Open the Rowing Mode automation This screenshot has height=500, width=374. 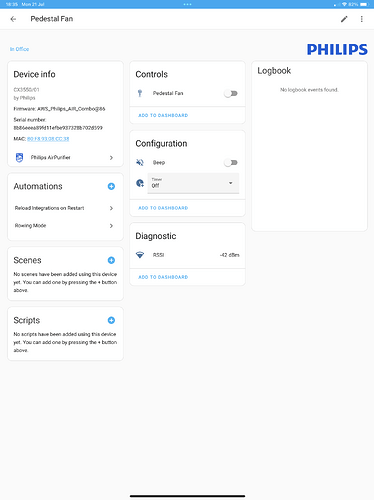[65, 226]
